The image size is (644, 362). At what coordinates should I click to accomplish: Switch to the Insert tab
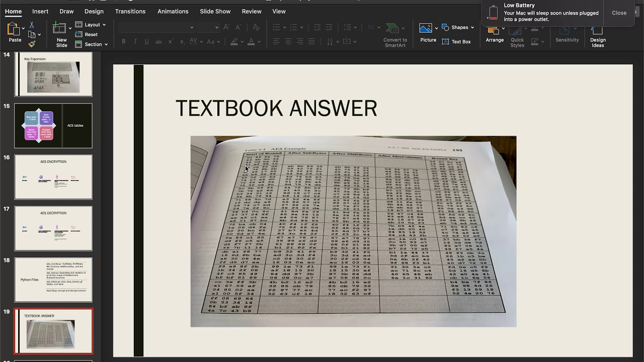[x=40, y=11]
